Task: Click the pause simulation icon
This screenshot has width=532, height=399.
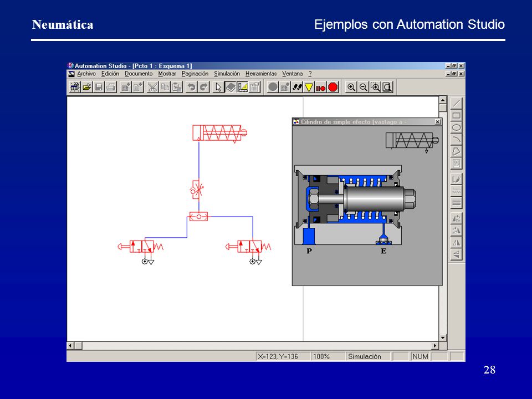Action: (321, 88)
